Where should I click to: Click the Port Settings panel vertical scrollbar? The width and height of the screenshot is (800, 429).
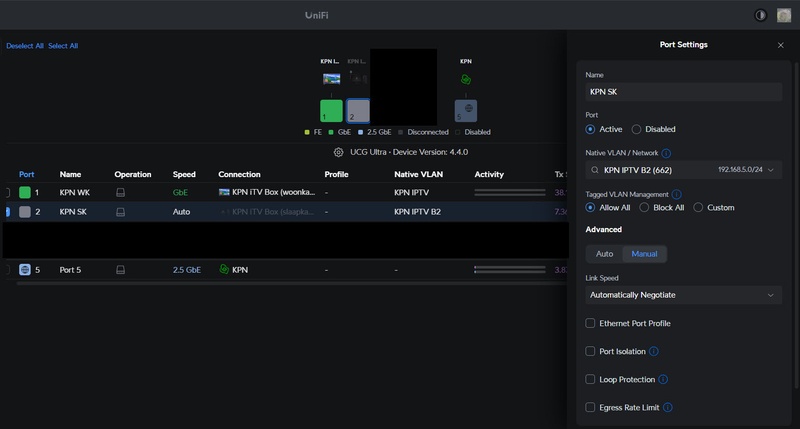click(796, 224)
